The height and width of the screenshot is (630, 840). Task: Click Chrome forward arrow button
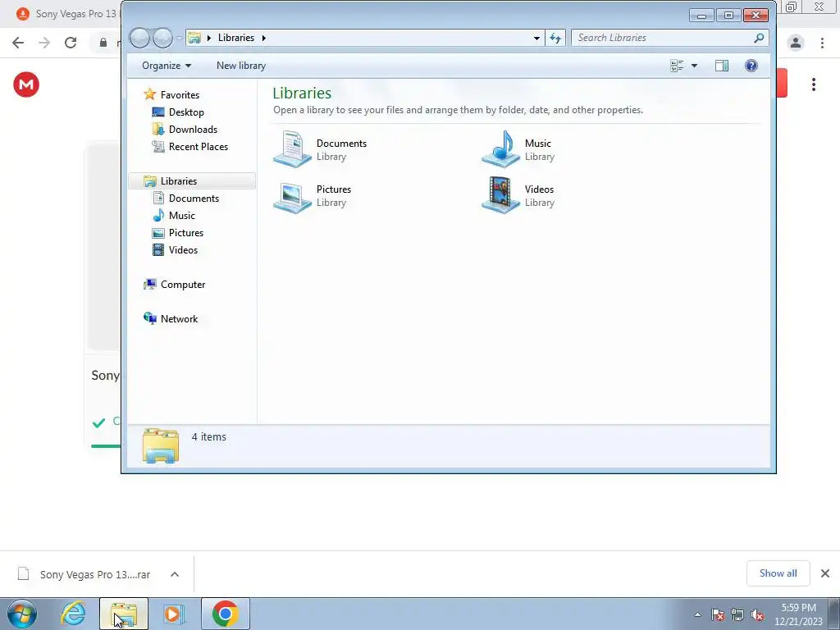[x=44, y=43]
